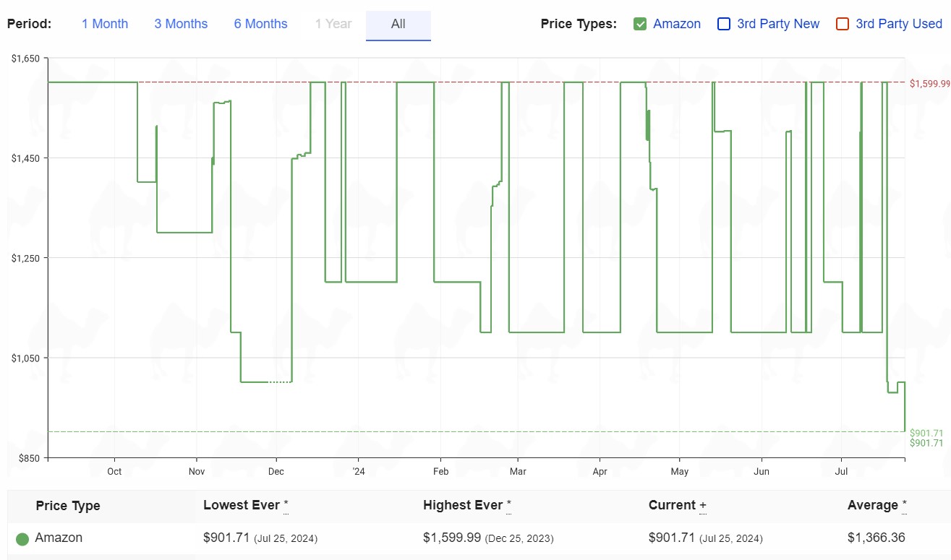Viewport: 951px width, 560px height.
Task: Click the '24 x-axis label
Action: [359, 472]
